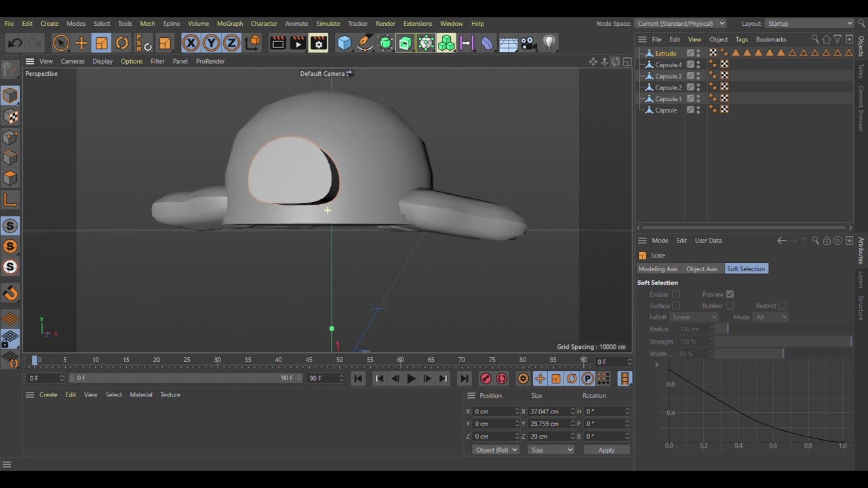Switch to the Modeling Axis tab
868x488 pixels.
point(658,269)
